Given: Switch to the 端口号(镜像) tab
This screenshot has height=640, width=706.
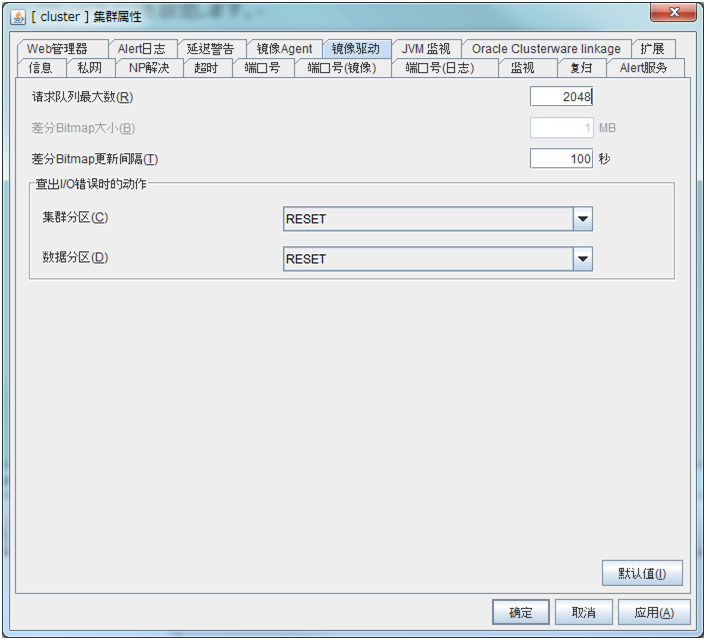Looking at the screenshot, I should (342, 68).
